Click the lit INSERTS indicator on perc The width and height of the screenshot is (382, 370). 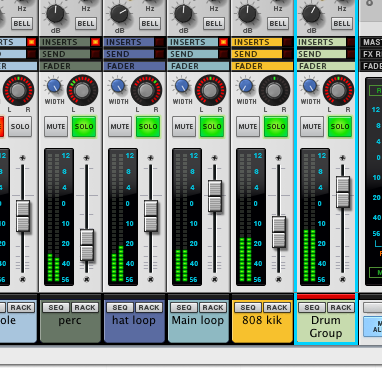tap(96, 42)
